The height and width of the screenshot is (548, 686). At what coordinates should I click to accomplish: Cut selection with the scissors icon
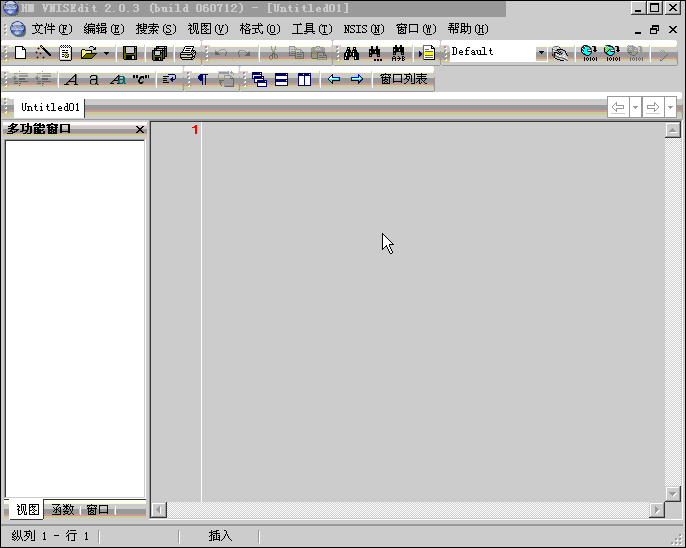pos(273,53)
